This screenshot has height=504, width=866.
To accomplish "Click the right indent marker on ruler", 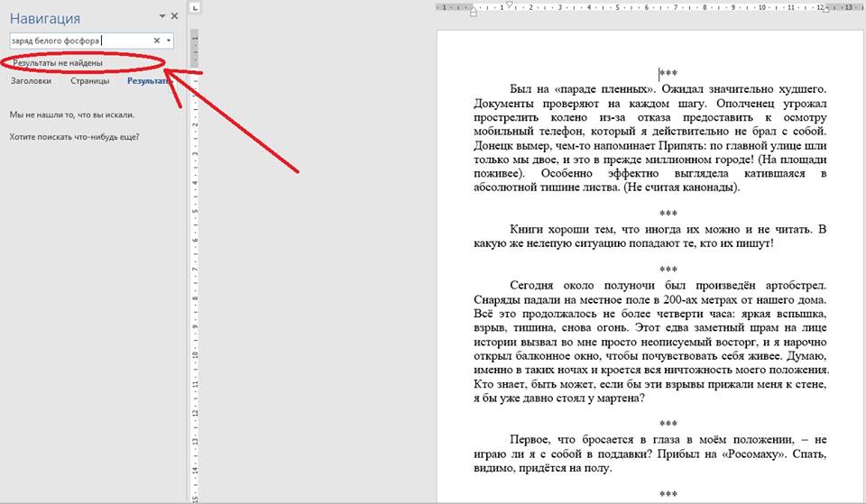I will (x=827, y=9).
